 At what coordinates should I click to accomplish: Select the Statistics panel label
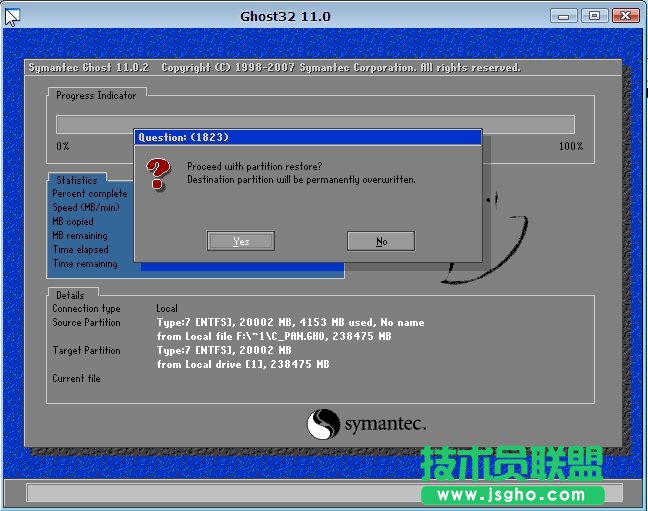pyautogui.click(x=77, y=181)
